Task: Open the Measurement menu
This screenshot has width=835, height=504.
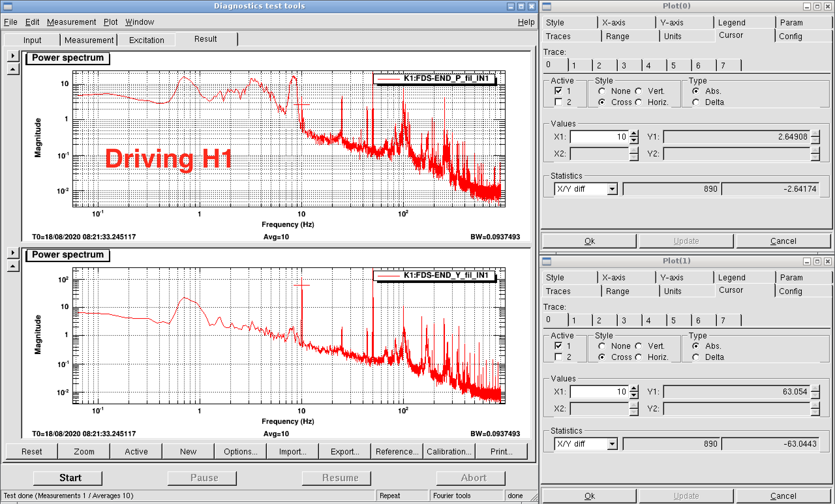Action: coord(71,22)
